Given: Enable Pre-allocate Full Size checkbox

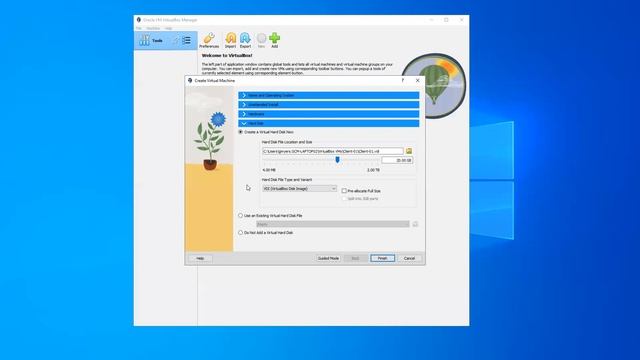Looking at the screenshot, I should click(344, 191).
